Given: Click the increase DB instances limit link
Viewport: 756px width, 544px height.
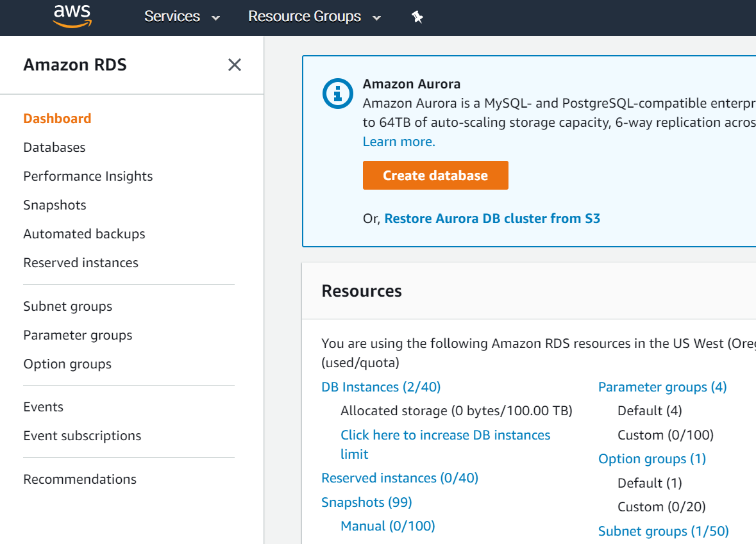Looking at the screenshot, I should pyautogui.click(x=445, y=435).
